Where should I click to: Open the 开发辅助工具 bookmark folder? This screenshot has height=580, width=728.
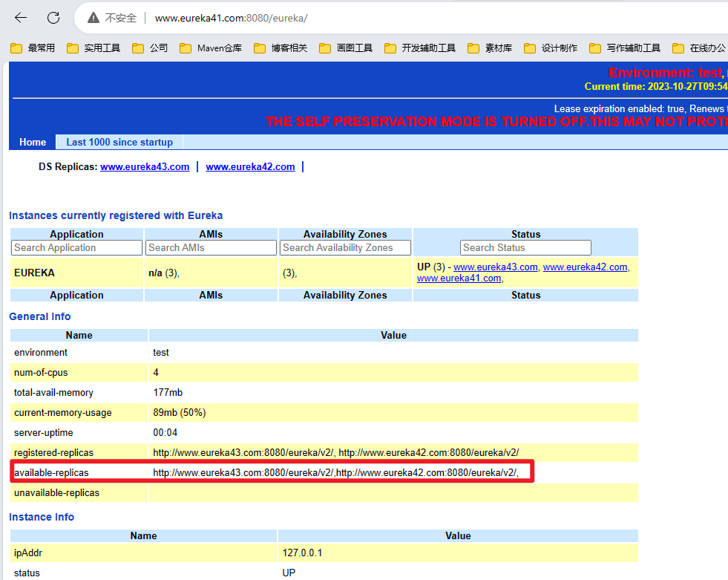tap(420, 48)
